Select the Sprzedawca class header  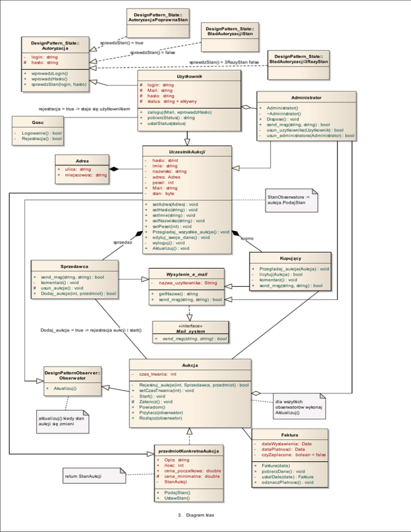[74, 266]
